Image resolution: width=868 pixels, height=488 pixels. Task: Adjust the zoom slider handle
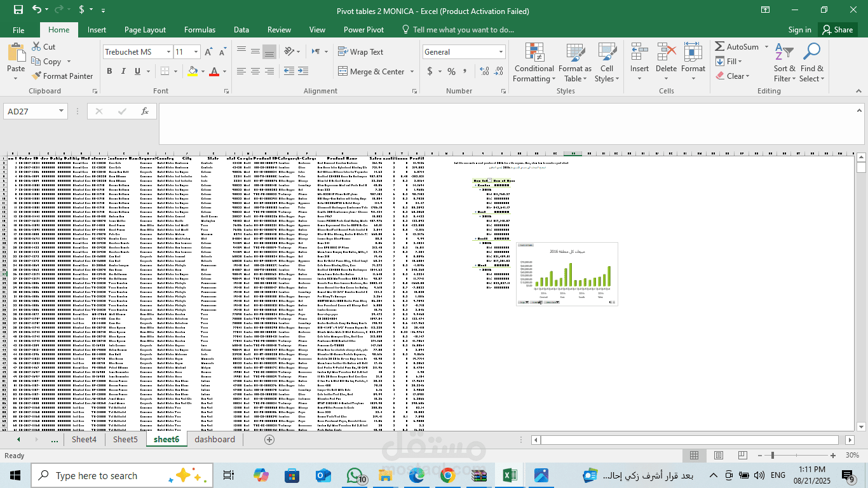(772, 455)
